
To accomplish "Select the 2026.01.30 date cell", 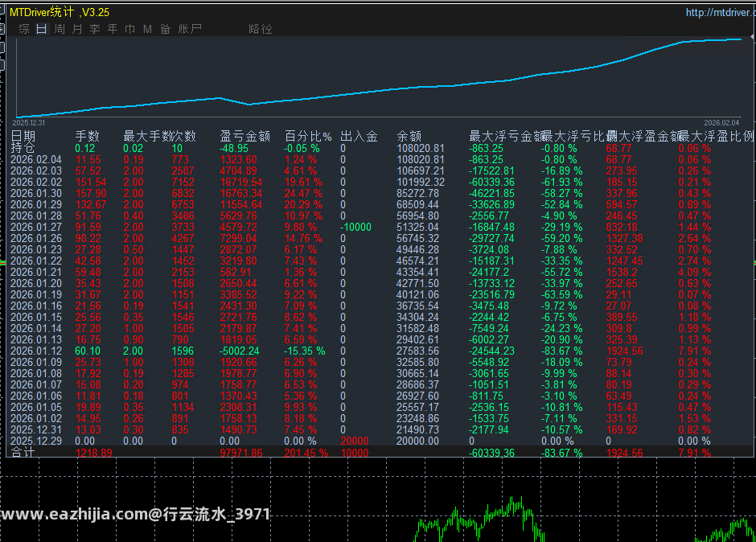I will click(x=36, y=193).
